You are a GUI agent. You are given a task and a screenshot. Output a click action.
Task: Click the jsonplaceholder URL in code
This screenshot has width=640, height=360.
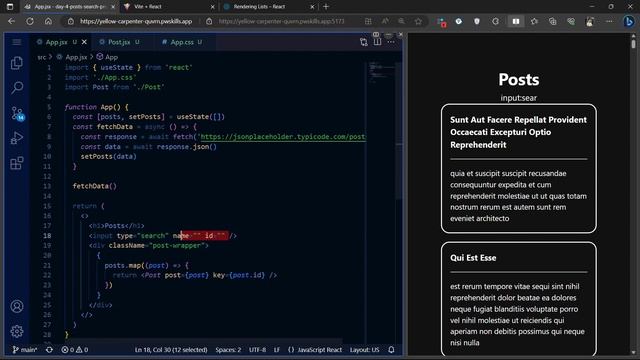point(283,137)
